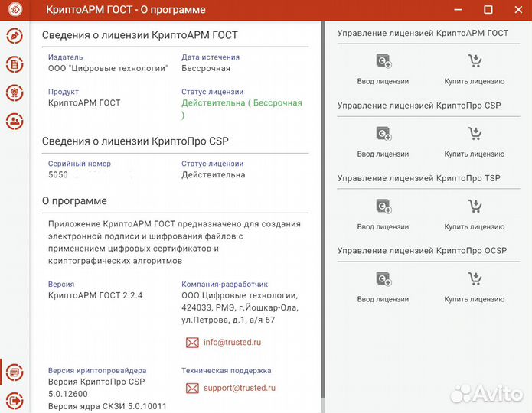Click 'Ввод лицензии' label under КриптоПро CSP
This screenshot has height=413, width=532.
coord(383,154)
